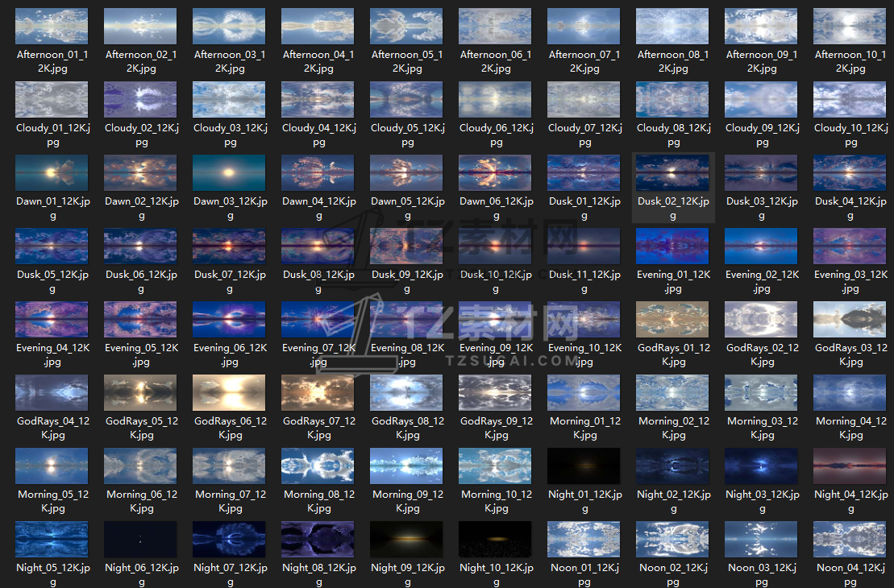This screenshot has width=894, height=588.
Task: Select the Cloudy_10_12K.jpg thumbnail
Action: (850, 100)
